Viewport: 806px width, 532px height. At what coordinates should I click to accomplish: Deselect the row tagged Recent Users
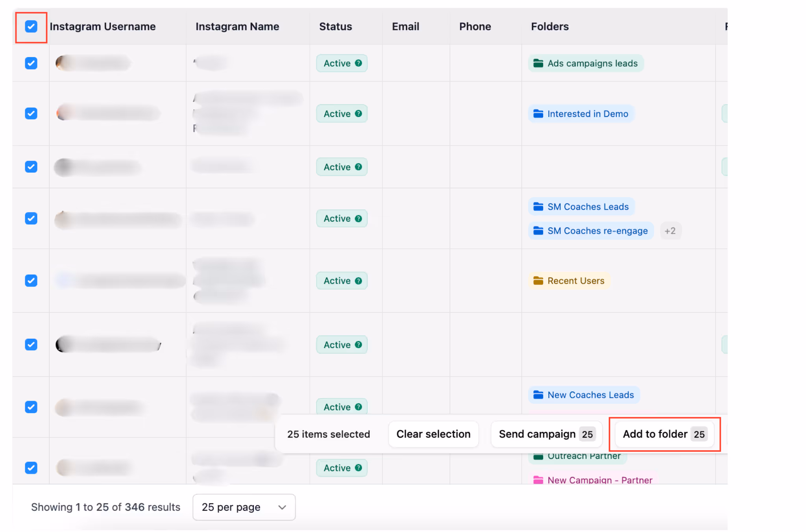point(31,281)
